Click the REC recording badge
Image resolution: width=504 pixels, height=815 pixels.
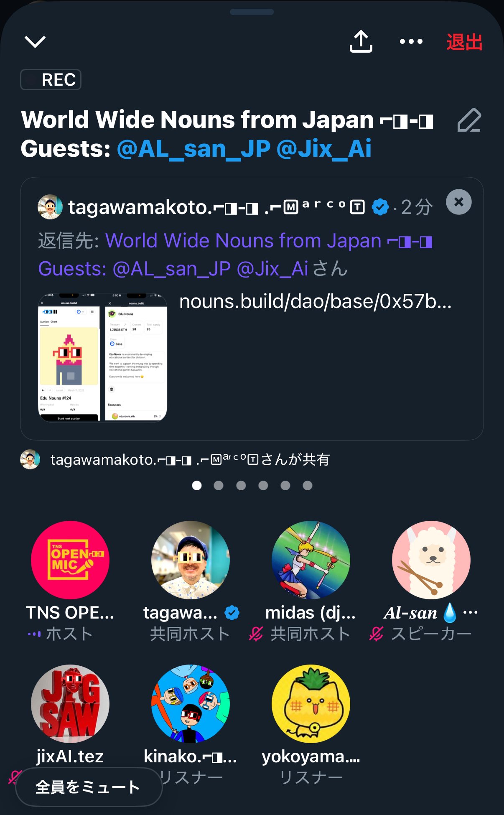tap(51, 79)
